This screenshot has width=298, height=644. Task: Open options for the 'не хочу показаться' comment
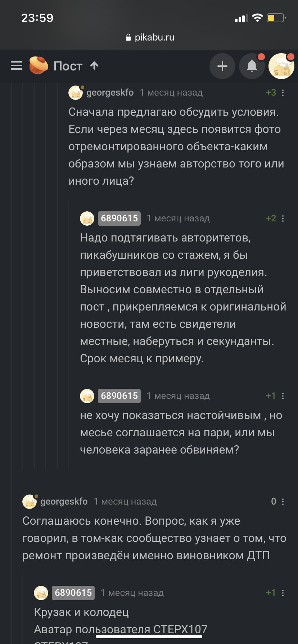283,396
